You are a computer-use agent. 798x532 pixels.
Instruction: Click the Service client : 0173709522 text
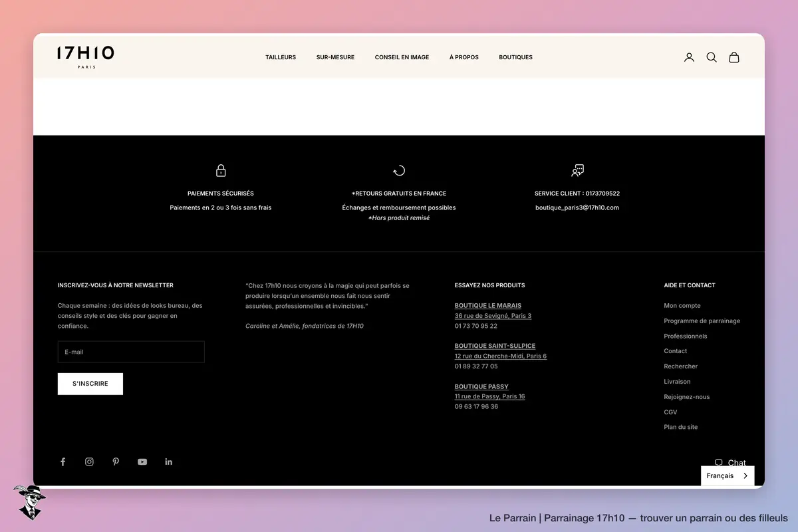[577, 194]
